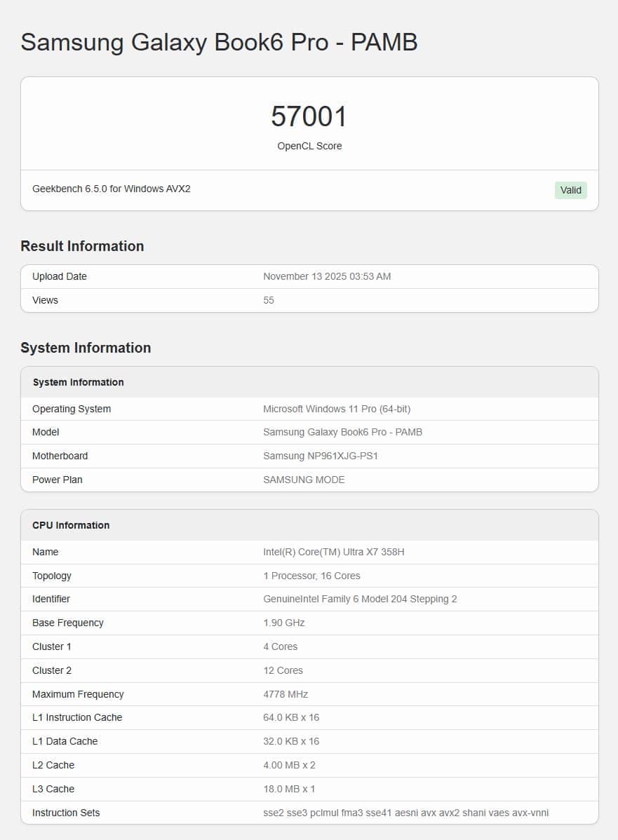Click the page title Samsung Galaxy Book6 Pro - PAMB

pyautogui.click(x=219, y=43)
